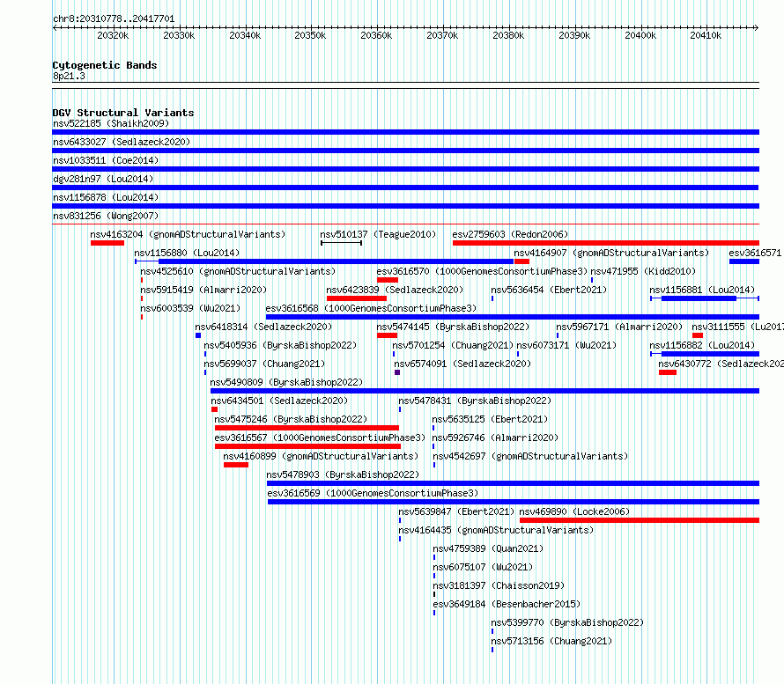The height and width of the screenshot is (684, 784).
Task: Open nsv831256 (Wong2007) variant label
Action: (106, 216)
